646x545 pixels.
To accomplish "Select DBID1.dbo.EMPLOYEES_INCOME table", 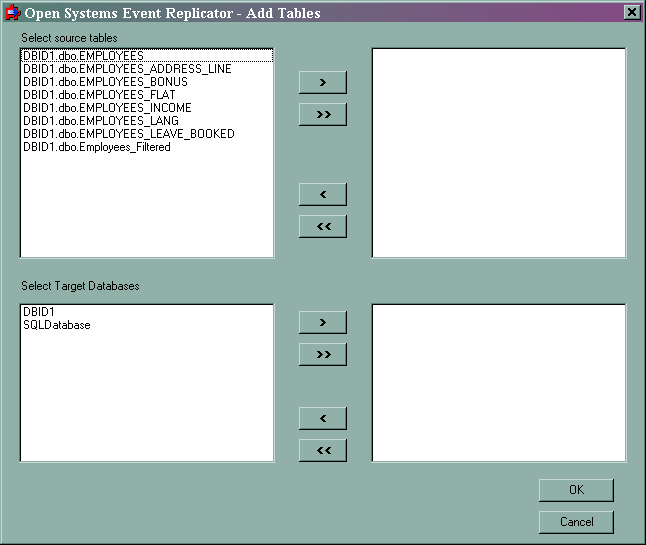I will pos(107,108).
